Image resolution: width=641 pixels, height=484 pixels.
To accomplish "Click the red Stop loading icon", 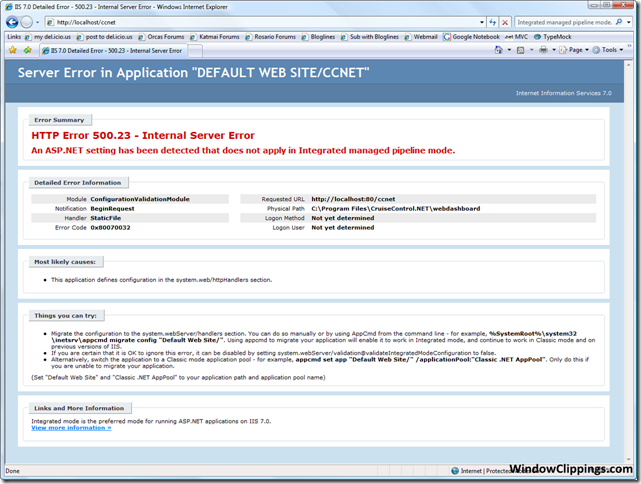I will 505,22.
